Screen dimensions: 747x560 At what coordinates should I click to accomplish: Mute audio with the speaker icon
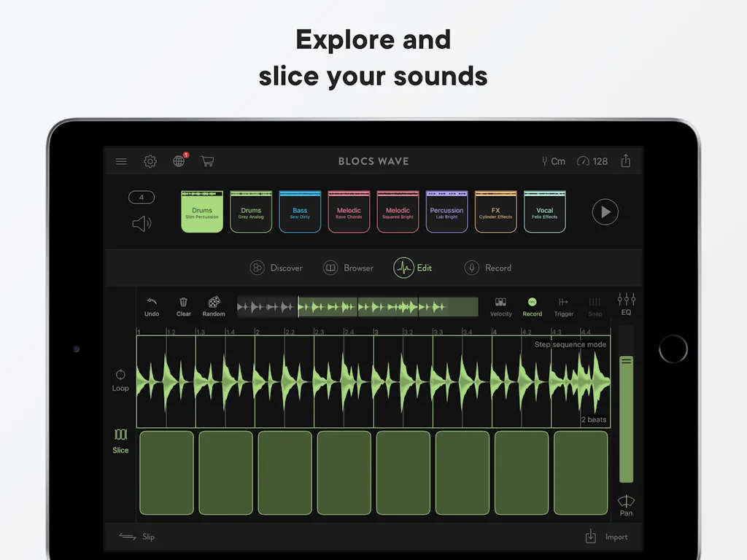pyautogui.click(x=141, y=224)
